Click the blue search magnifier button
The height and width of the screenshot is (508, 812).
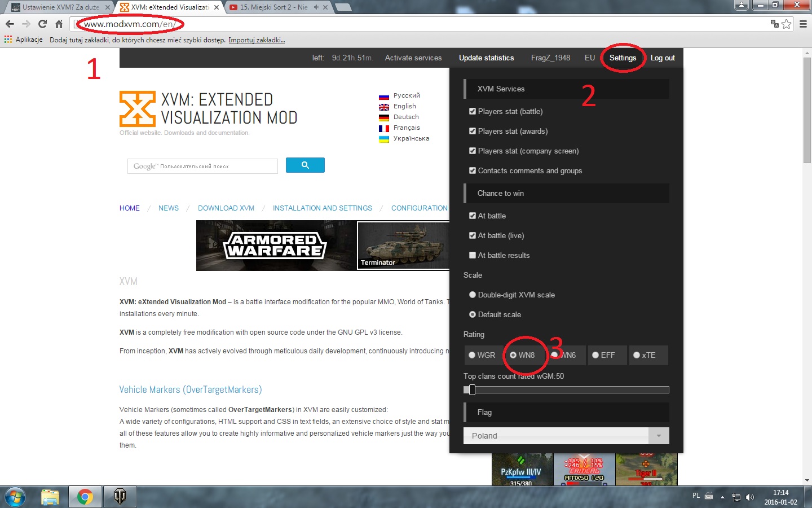tap(305, 165)
